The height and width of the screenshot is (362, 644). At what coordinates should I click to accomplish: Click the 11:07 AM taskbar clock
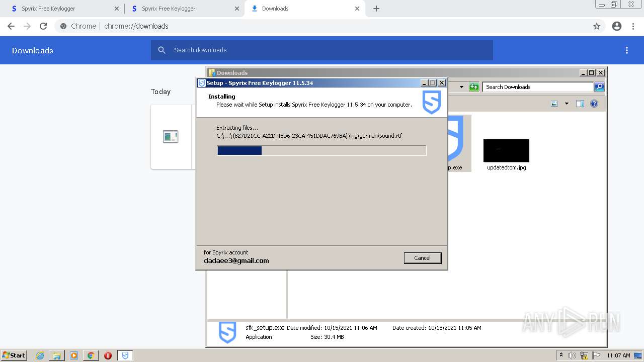coord(618,355)
